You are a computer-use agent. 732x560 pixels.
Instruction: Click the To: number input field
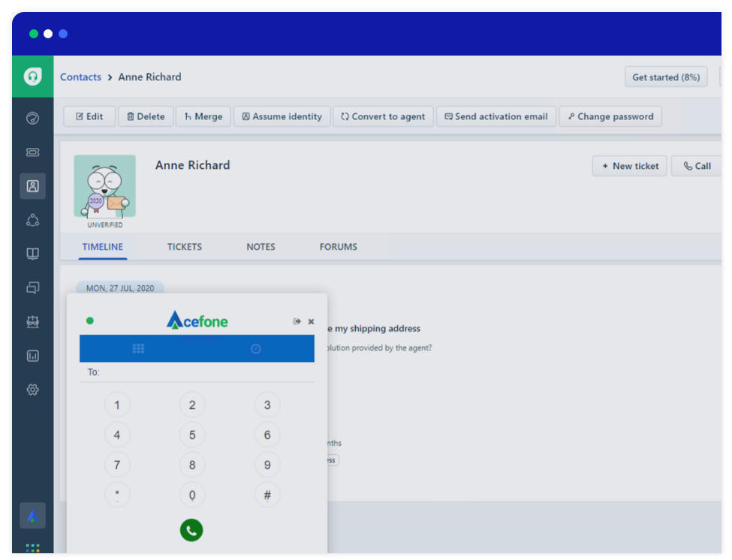coord(197,372)
